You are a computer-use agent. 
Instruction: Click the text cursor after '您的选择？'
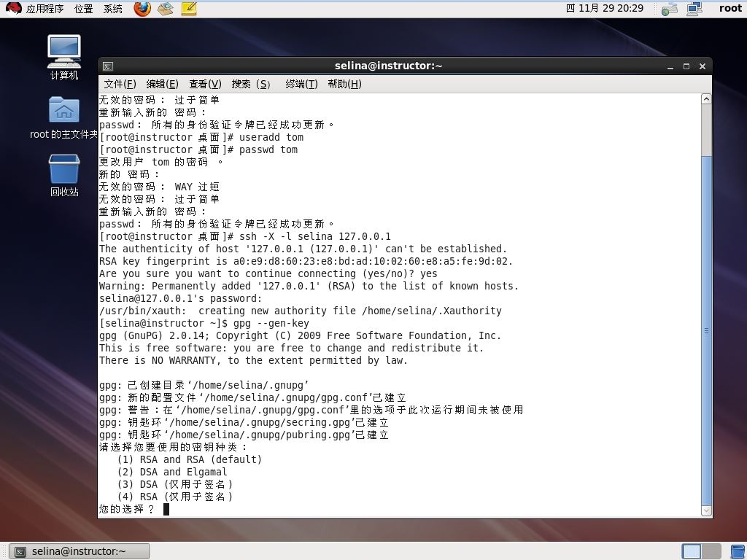click(x=166, y=509)
